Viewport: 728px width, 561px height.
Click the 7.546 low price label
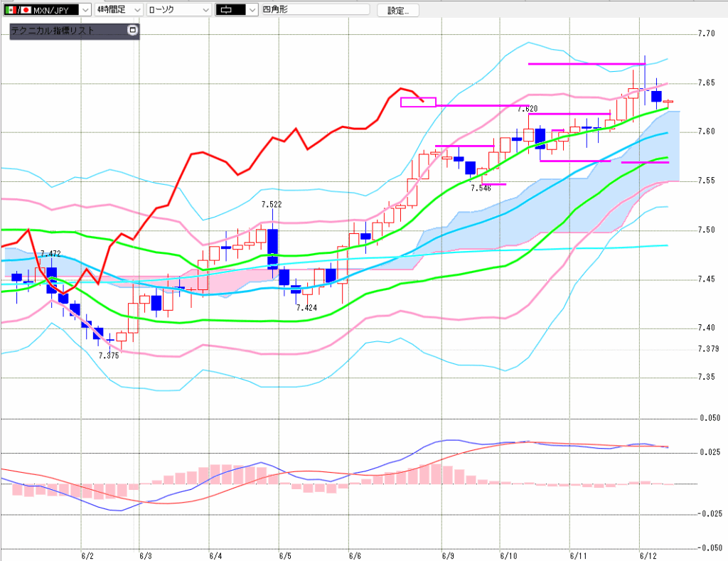click(481, 188)
